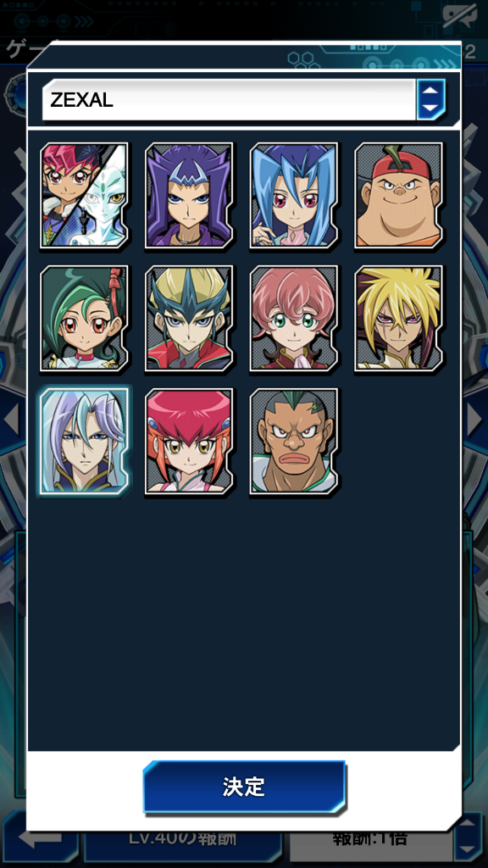Click the ZEXAL series selection field
Image resolution: width=488 pixels, height=868 pixels.
coord(229,100)
